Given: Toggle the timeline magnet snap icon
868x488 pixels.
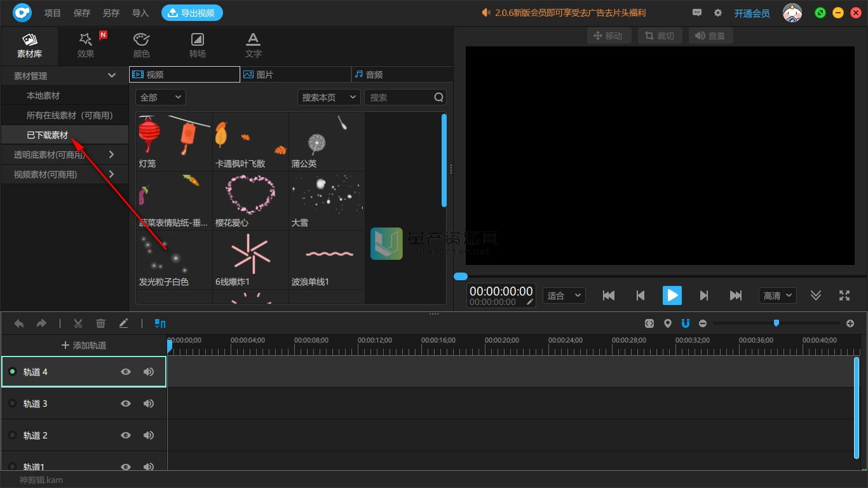Looking at the screenshot, I should [x=685, y=323].
